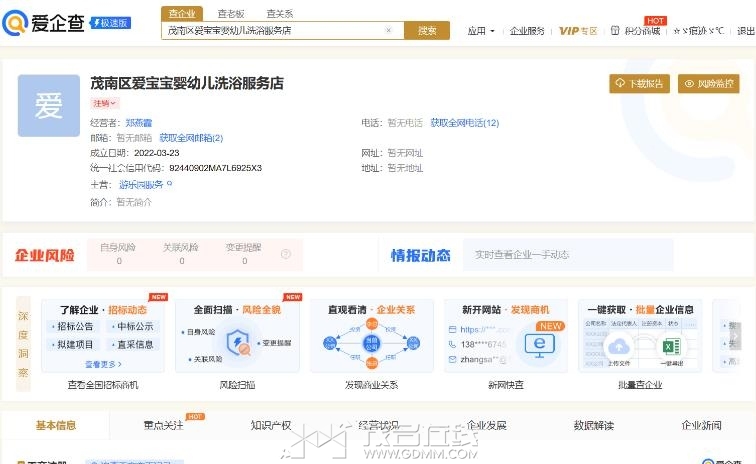The width and height of the screenshot is (756, 464).
Task: Click the Aiqicha logo icon
Action: pyautogui.click(x=15, y=24)
